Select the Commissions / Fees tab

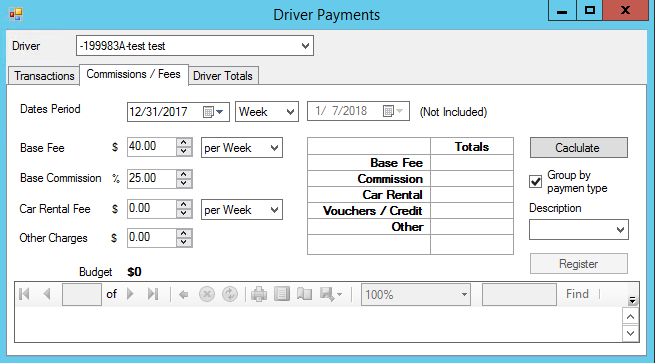[x=134, y=74]
